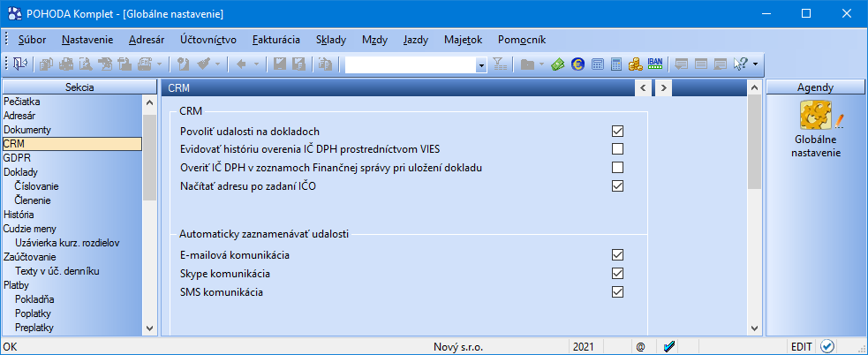
Task: Expand the help icon dropdown arrow
Action: [x=755, y=65]
